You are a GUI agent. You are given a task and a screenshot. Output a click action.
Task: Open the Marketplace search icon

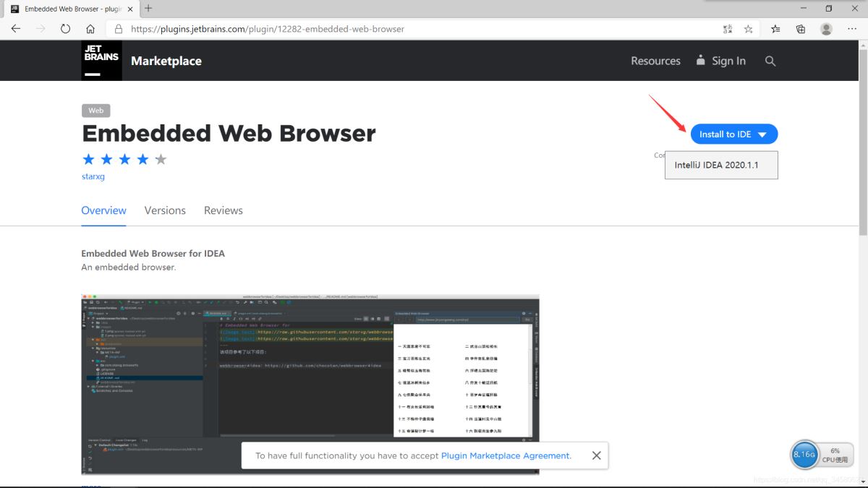coord(770,61)
